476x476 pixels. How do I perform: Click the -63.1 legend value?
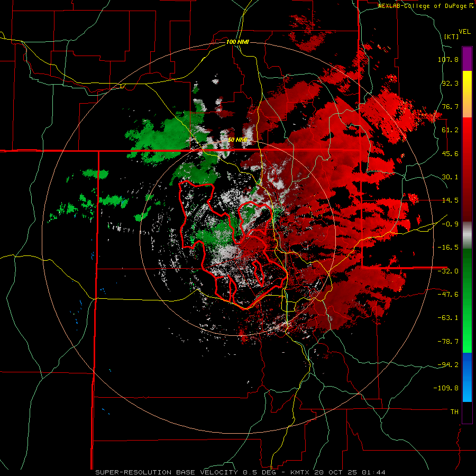pos(448,318)
